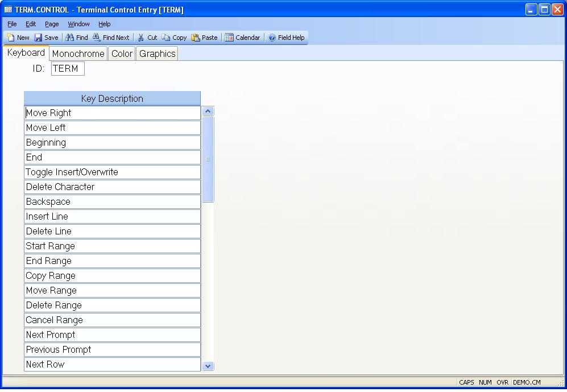
Task: Click the New record toolbar icon
Action: (11, 38)
